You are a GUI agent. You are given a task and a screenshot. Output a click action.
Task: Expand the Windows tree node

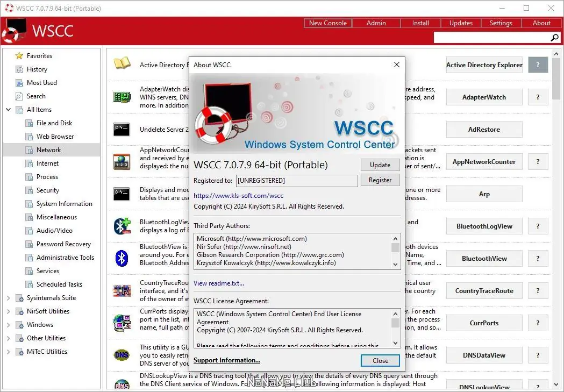tap(9, 325)
